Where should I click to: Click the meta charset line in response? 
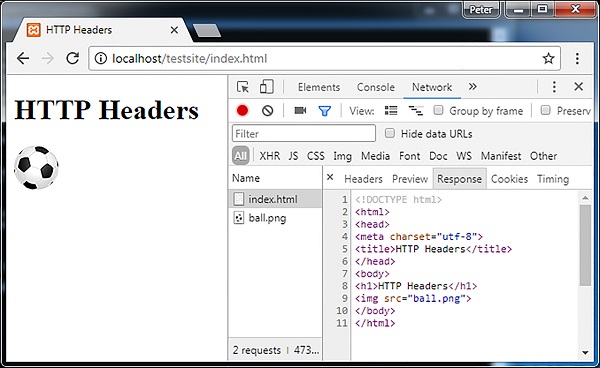tap(419, 236)
